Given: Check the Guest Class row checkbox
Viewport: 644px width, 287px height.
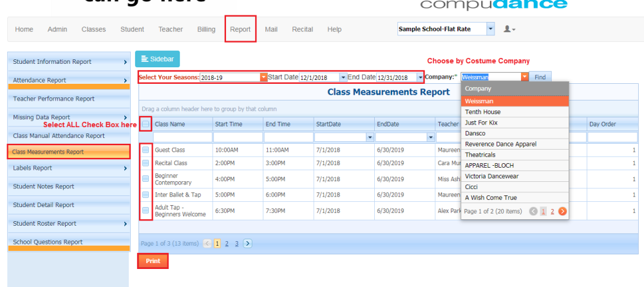Looking at the screenshot, I should tap(146, 150).
